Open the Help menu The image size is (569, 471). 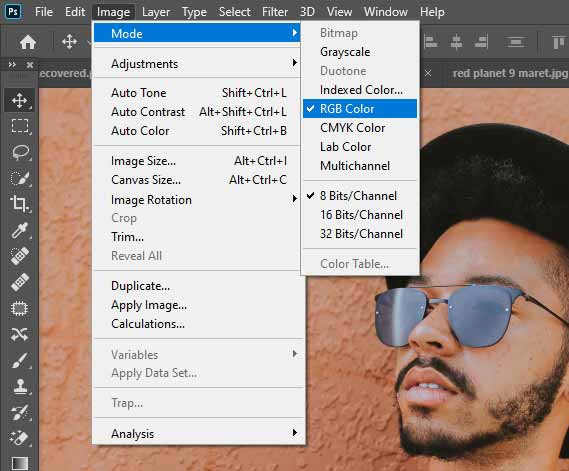[432, 12]
